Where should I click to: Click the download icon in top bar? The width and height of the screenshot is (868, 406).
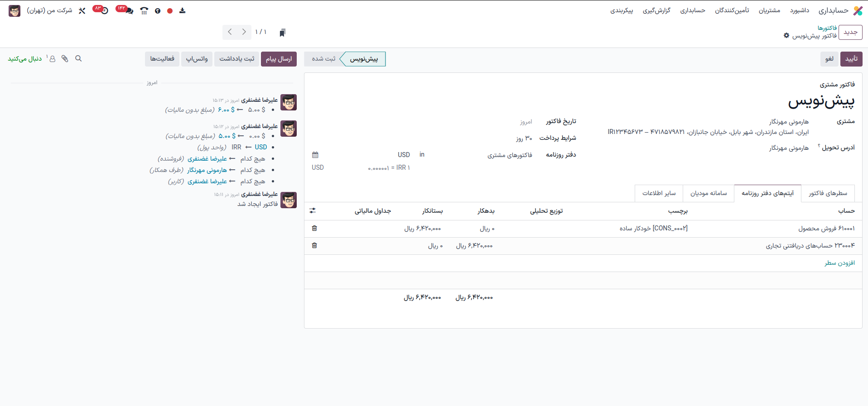[x=182, y=11]
